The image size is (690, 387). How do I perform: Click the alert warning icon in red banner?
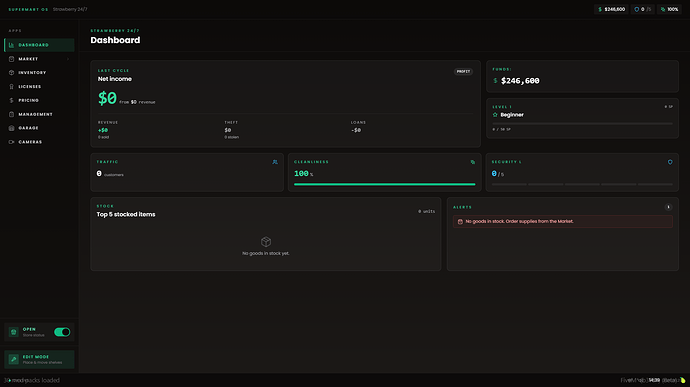460,221
